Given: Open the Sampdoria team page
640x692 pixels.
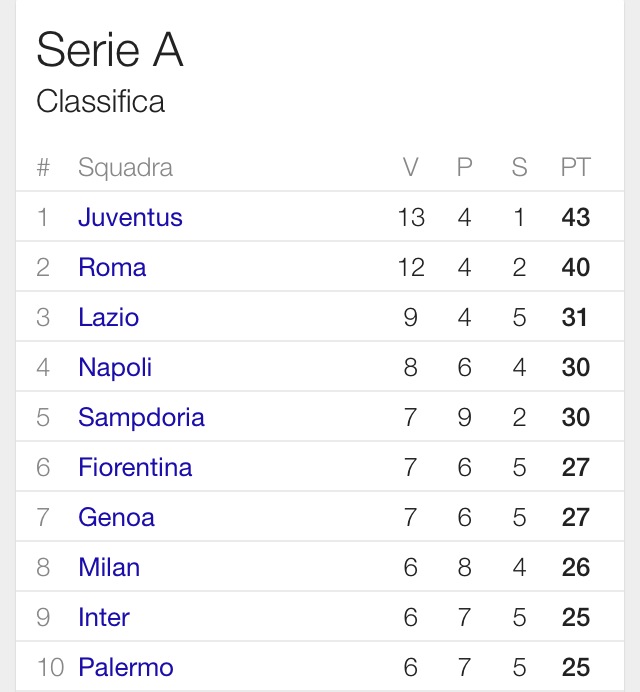Looking at the screenshot, I should [141, 417].
